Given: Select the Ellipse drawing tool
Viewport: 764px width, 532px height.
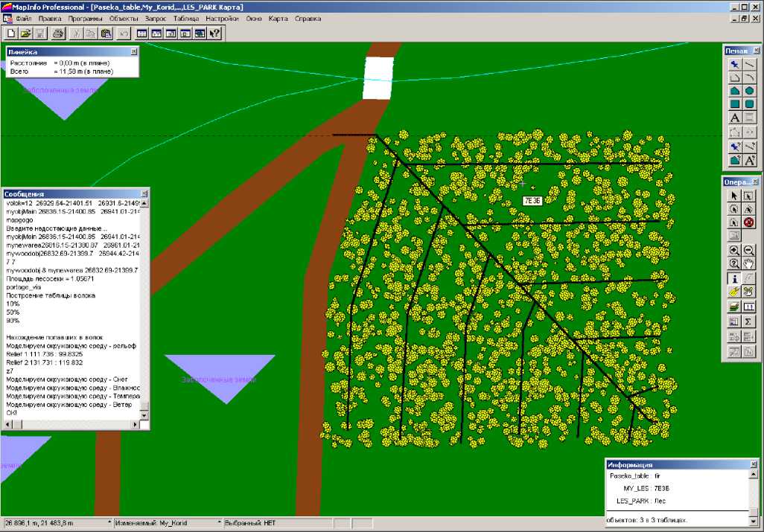Looking at the screenshot, I should 749,91.
